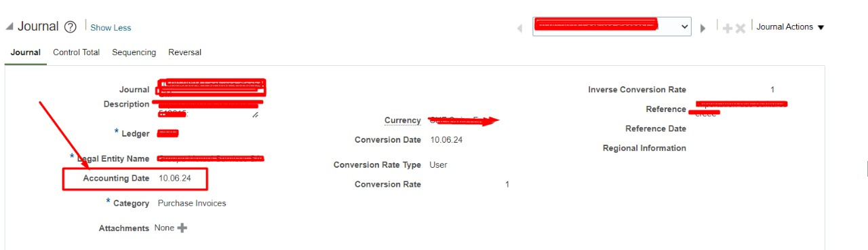Switch to the Control Total tab
Screen dimensions: 868x250
tap(76, 52)
